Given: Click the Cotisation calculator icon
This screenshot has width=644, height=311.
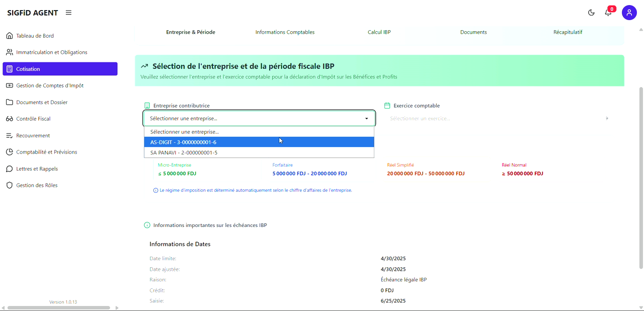Looking at the screenshot, I should 9,68.
